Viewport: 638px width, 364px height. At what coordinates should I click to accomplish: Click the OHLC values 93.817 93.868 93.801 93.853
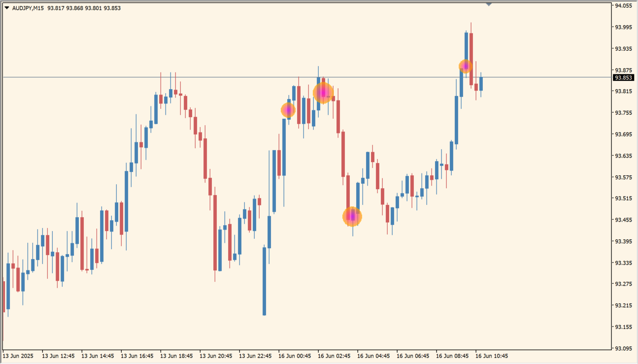point(84,8)
